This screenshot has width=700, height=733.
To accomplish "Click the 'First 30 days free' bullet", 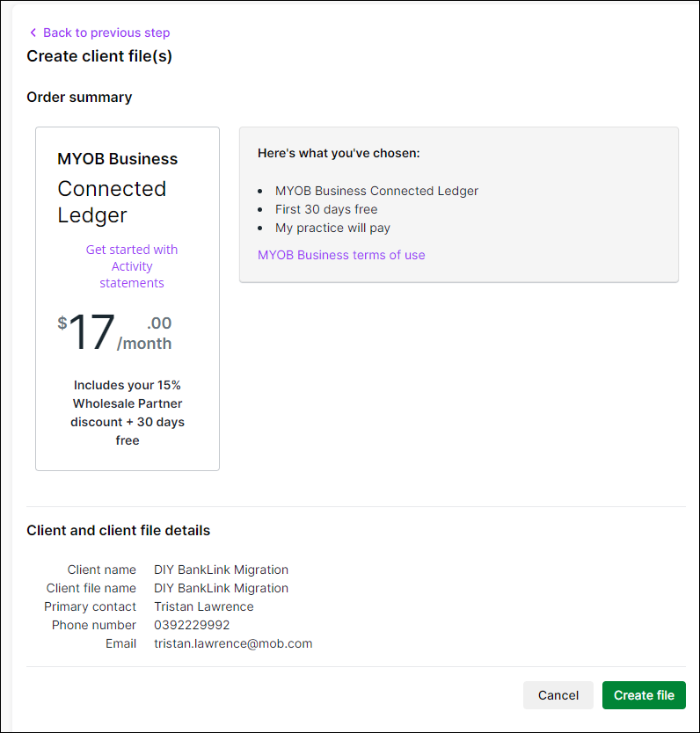I will pos(326,209).
